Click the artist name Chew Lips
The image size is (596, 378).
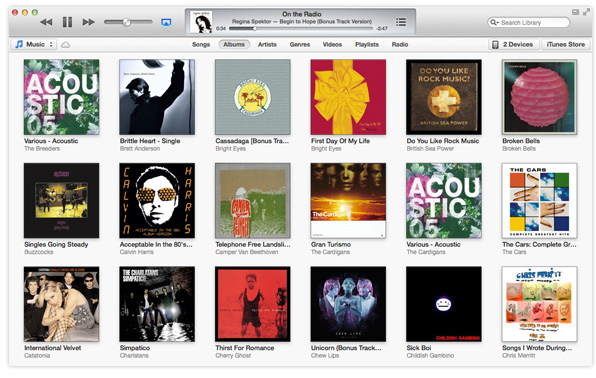[325, 356]
